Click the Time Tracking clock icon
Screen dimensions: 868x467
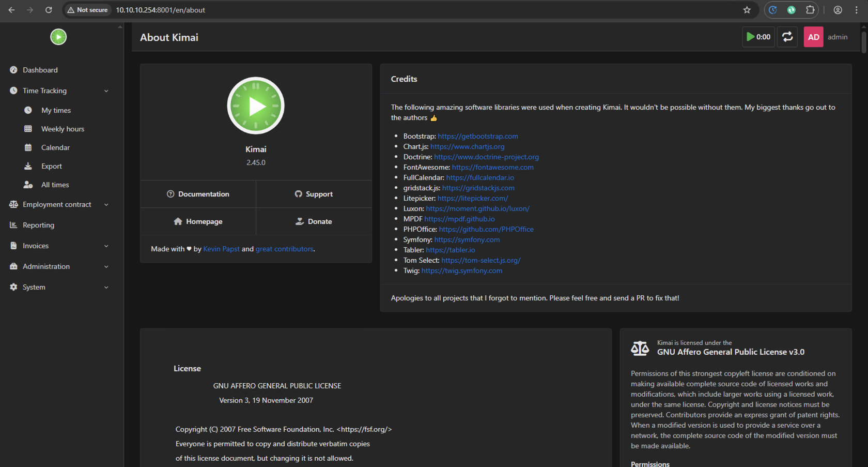[13, 91]
